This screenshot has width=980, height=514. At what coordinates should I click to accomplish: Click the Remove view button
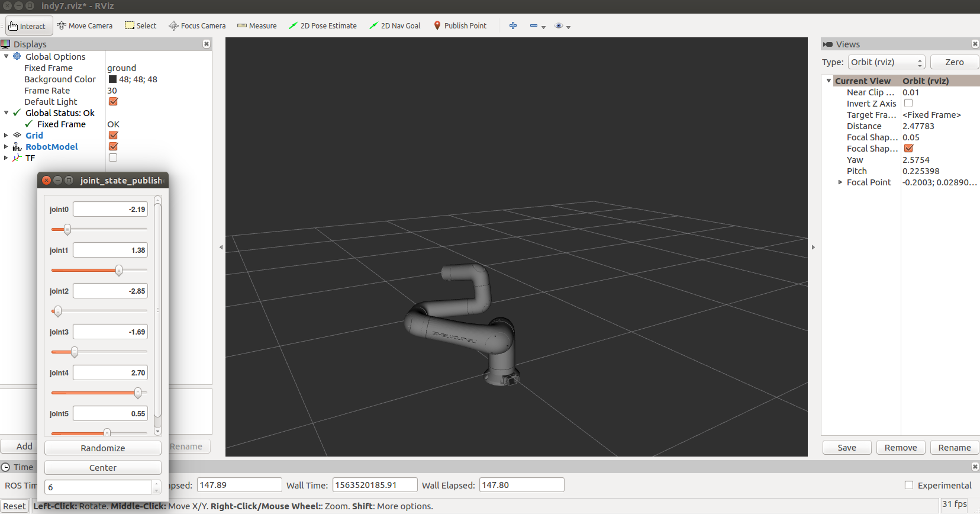coord(901,448)
